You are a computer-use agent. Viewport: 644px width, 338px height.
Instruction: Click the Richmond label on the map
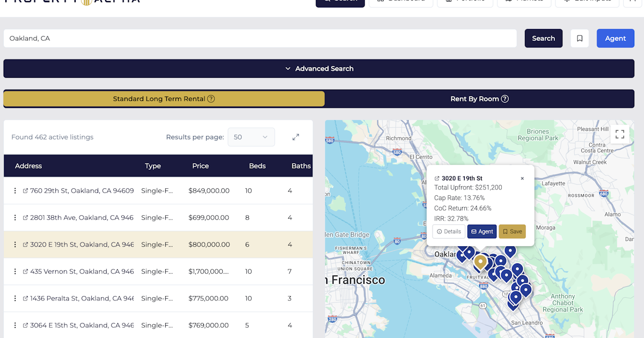coord(398,138)
